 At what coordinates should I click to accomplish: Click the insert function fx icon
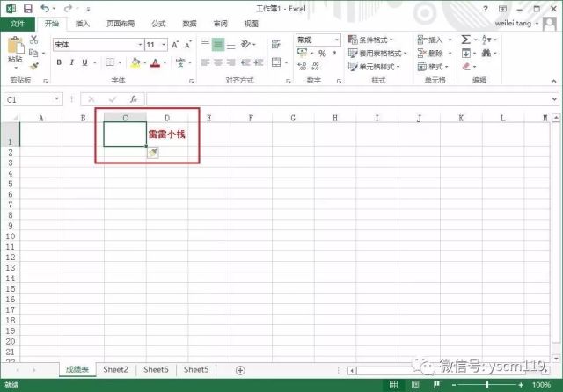134,99
